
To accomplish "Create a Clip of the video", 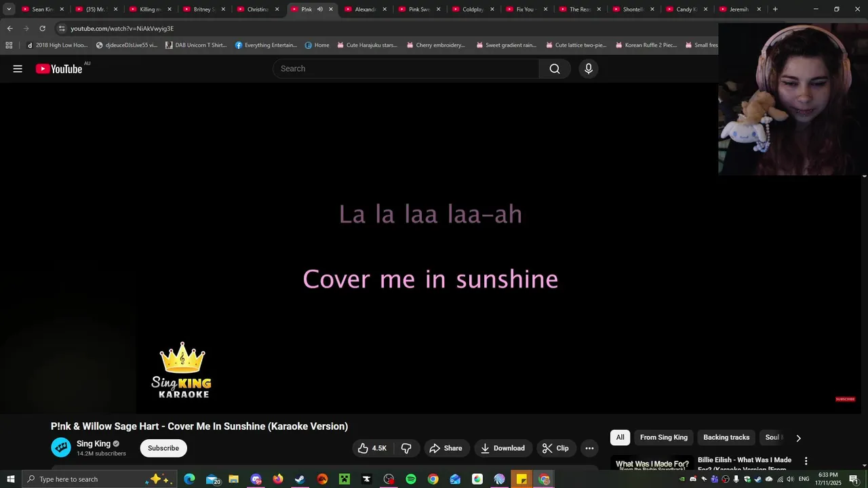I will [x=555, y=448].
